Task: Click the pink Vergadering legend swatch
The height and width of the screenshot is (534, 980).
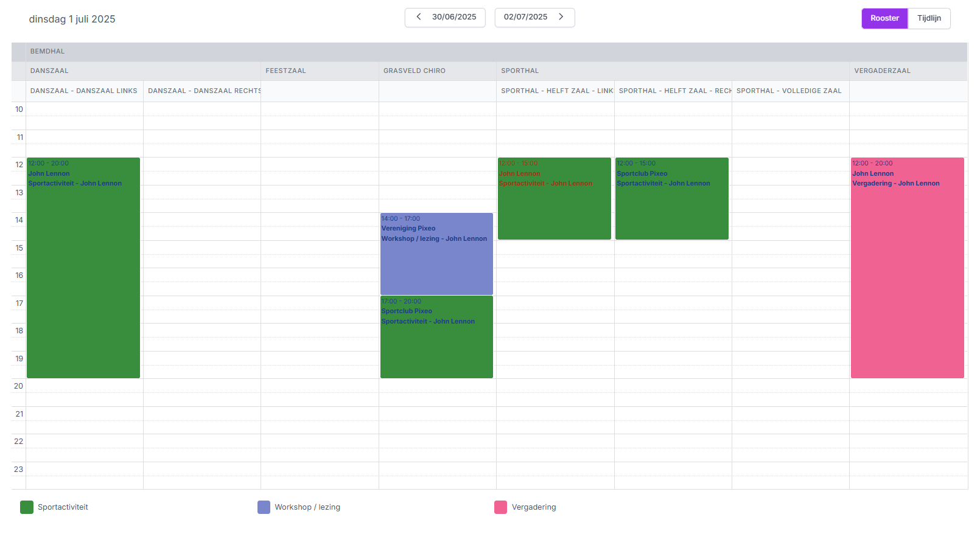Action: (x=500, y=507)
